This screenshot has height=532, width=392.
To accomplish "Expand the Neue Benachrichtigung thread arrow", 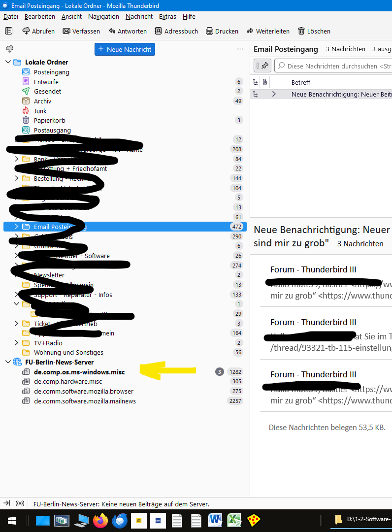I will point(274,94).
